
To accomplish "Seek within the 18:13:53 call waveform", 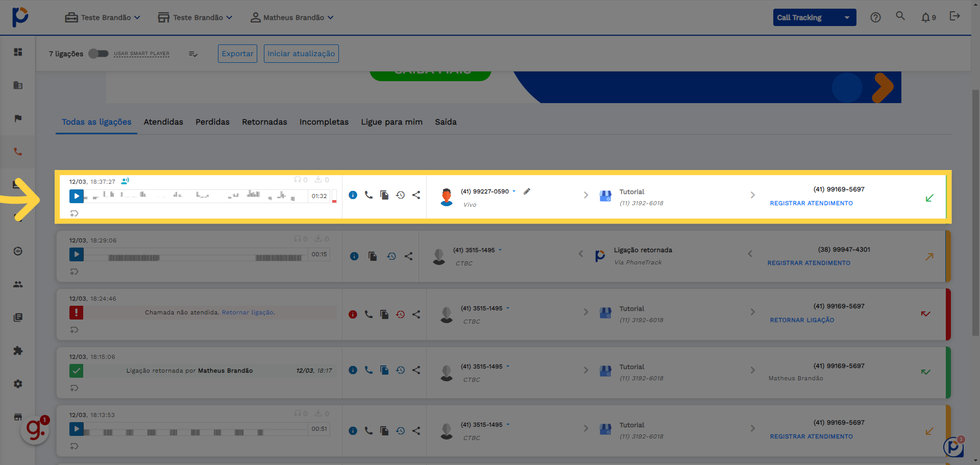I will pos(195,429).
